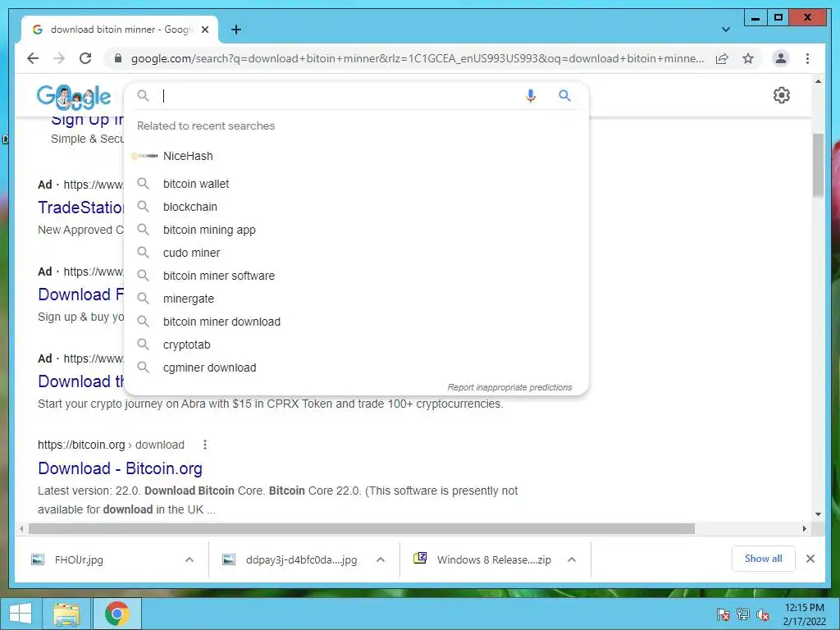Click Chrome icon on taskbar
The height and width of the screenshot is (630, 840).
point(116,614)
